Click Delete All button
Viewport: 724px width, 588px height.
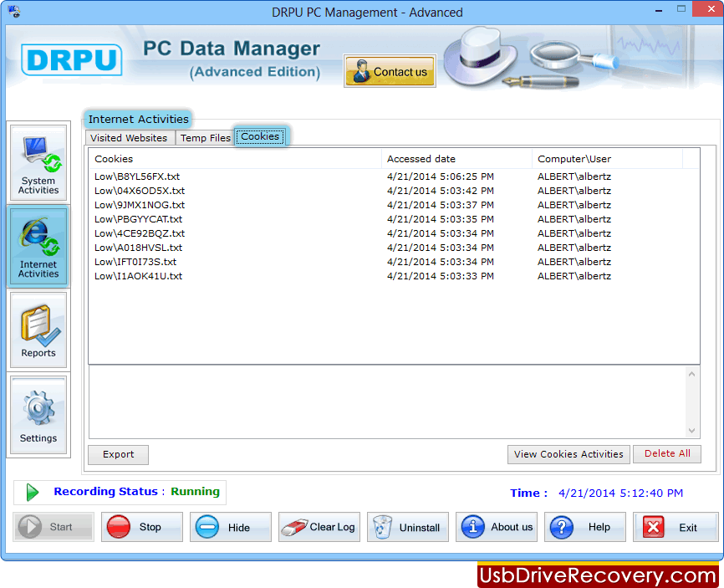[667, 454]
